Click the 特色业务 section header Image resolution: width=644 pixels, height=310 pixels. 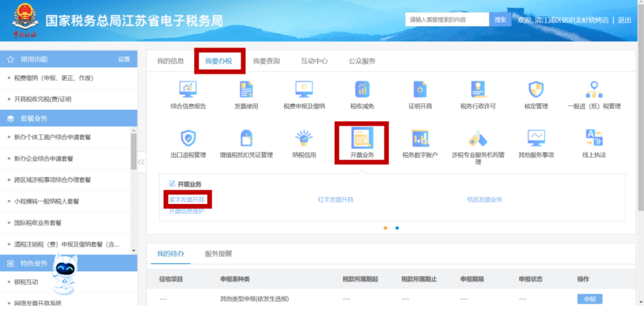(x=69, y=263)
